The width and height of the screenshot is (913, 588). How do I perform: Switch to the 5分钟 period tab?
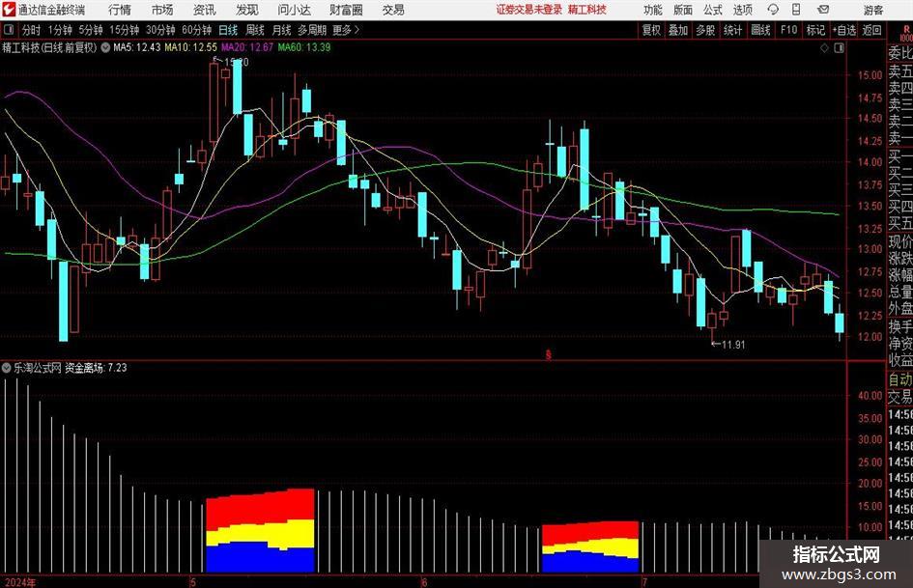(x=91, y=30)
